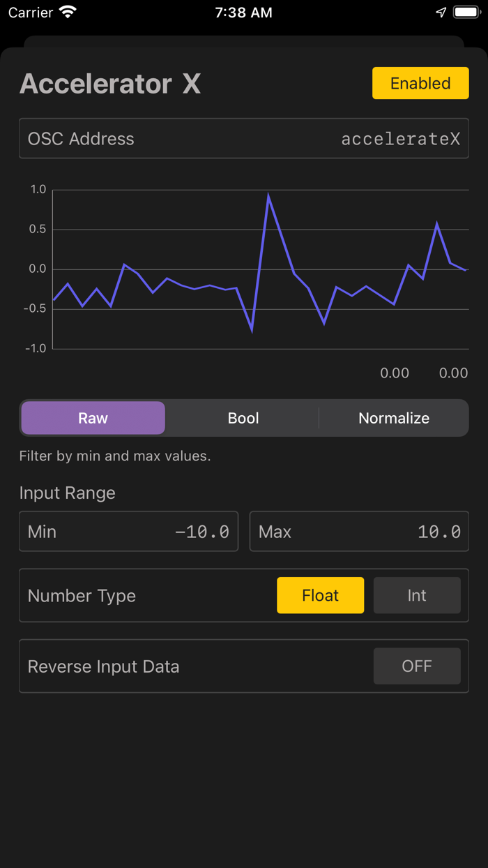Tap the Accelerator X title
Viewport: 488px width, 868px height.
(110, 84)
